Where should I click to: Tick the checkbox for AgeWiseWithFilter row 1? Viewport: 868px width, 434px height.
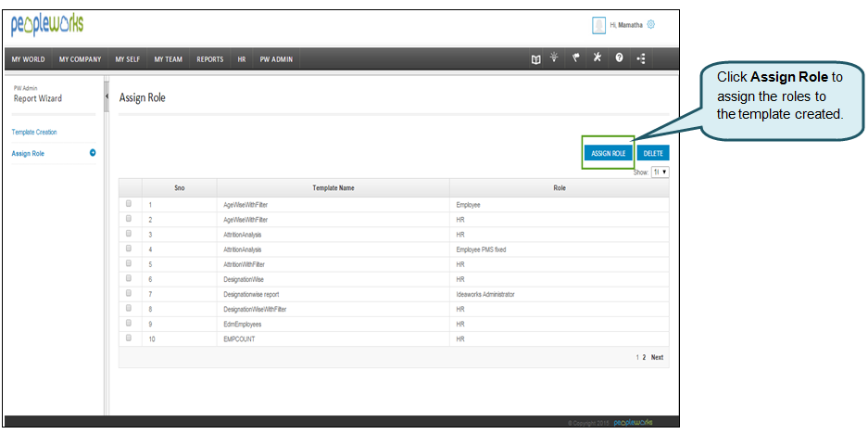130,204
